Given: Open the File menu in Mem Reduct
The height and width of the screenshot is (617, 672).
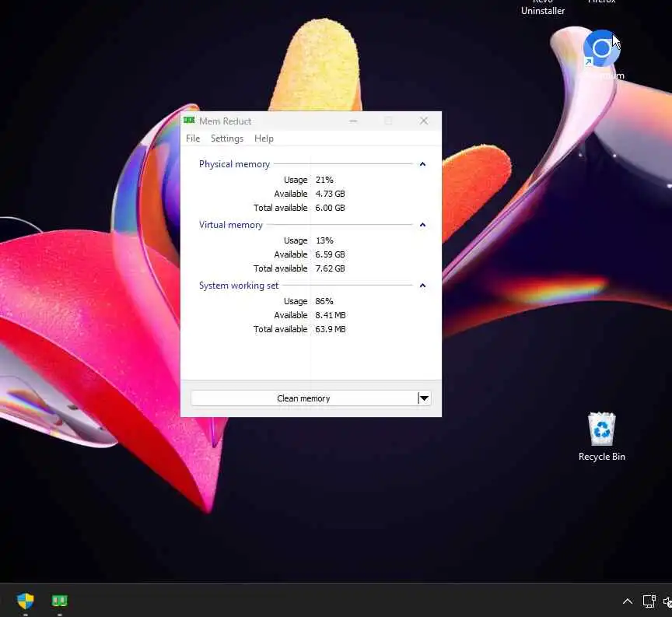Looking at the screenshot, I should (x=193, y=138).
